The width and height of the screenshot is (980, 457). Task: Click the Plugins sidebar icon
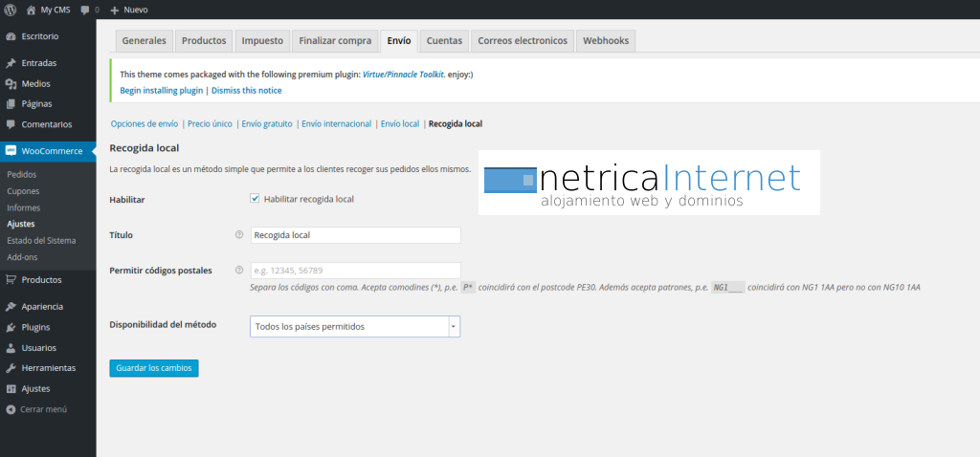tap(11, 327)
